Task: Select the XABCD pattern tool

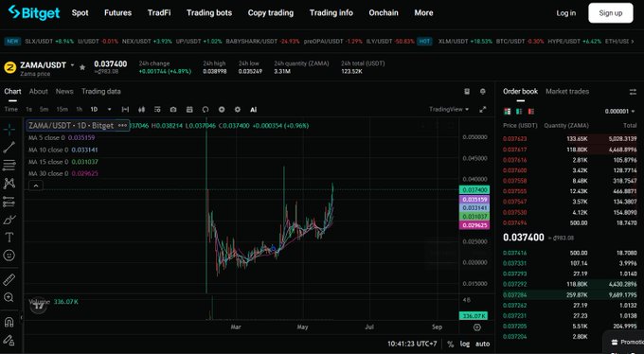Action: click(9, 184)
